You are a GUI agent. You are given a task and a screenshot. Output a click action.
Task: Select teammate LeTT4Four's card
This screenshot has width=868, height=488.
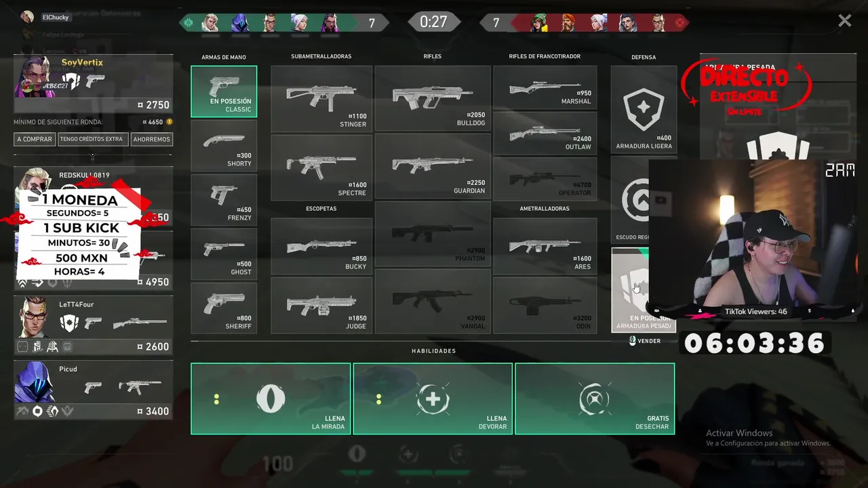pos(93,325)
